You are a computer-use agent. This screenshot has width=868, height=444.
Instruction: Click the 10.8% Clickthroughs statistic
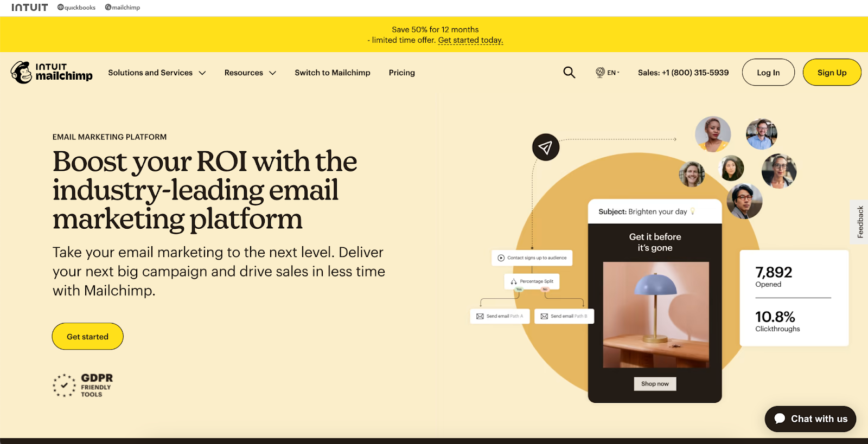coord(777,320)
